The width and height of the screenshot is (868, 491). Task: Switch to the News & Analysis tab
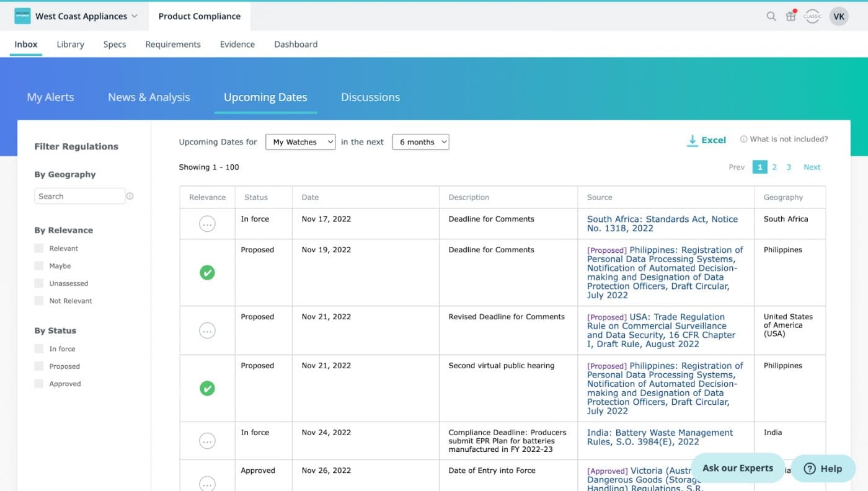pyautogui.click(x=149, y=97)
